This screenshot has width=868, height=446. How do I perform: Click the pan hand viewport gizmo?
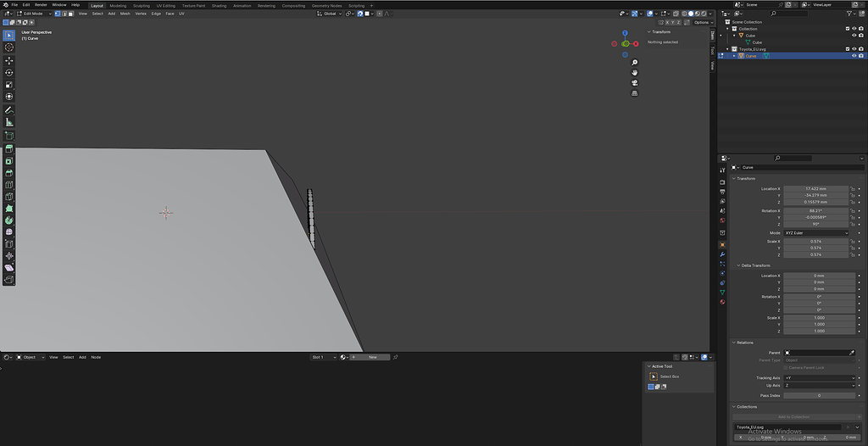pos(634,73)
